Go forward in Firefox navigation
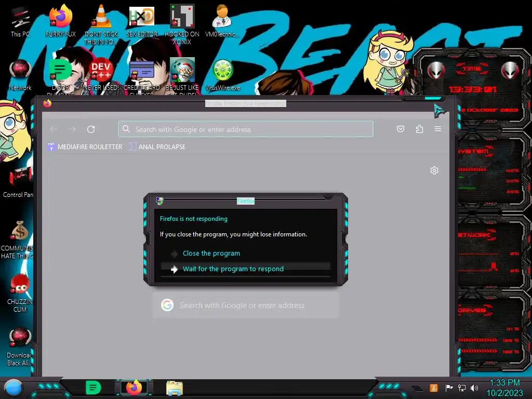This screenshot has width=532, height=399. tap(72, 129)
